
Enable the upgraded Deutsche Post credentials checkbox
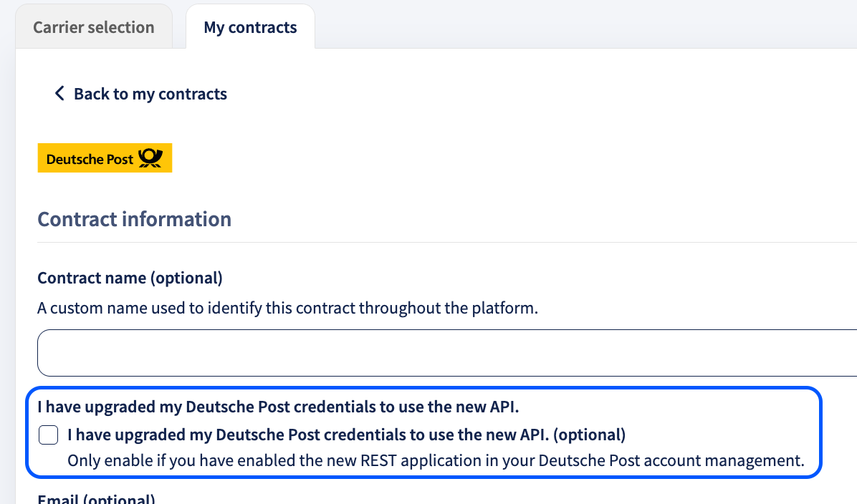[x=49, y=435]
